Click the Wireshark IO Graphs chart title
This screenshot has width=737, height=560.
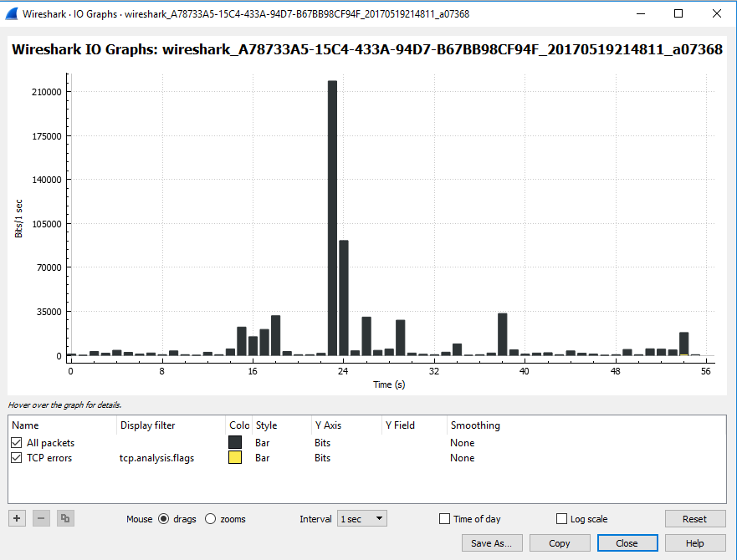click(x=367, y=49)
